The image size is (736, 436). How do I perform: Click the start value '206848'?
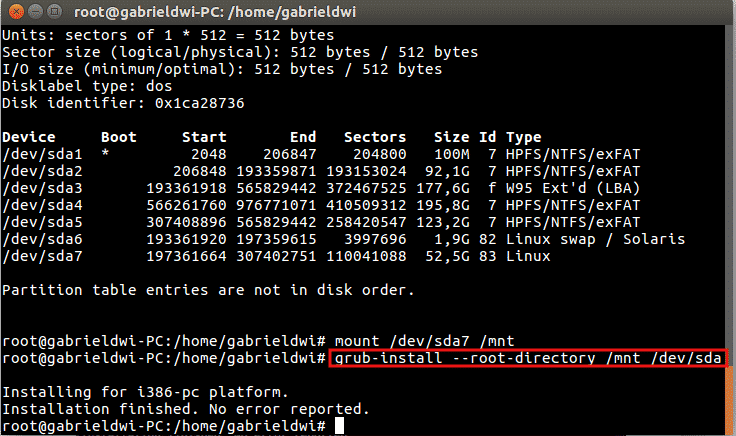click(x=199, y=171)
